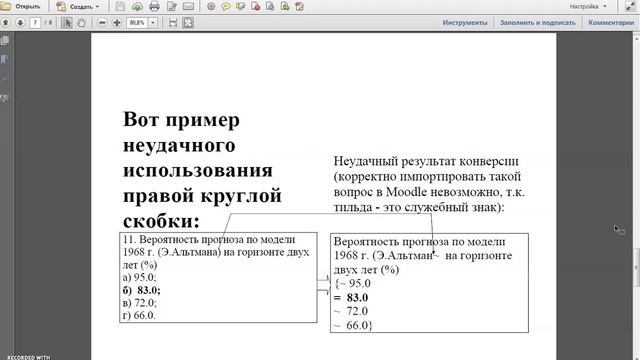The image size is (640, 360).
Task: Choose the Select tool arrow cursor
Action: click(x=67, y=23)
